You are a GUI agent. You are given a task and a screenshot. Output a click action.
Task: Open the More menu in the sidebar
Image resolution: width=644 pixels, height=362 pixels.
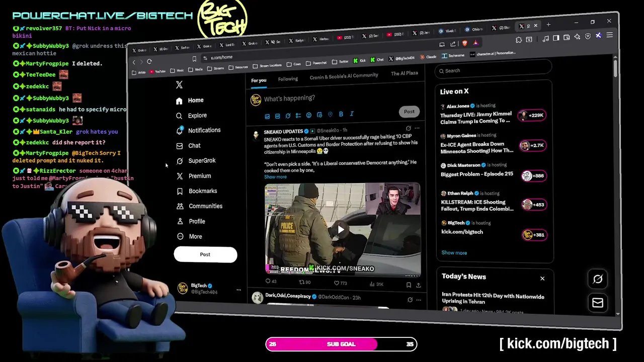(189, 236)
